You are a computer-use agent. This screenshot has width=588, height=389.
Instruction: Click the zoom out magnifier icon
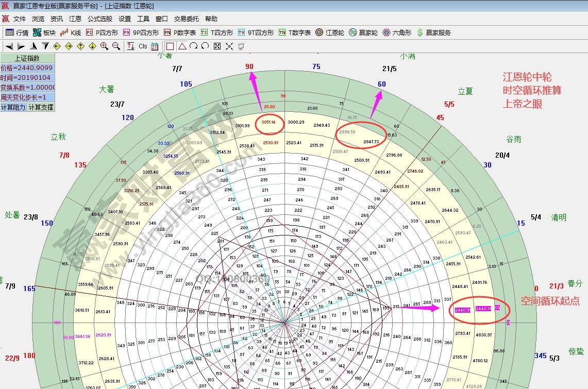(x=116, y=46)
